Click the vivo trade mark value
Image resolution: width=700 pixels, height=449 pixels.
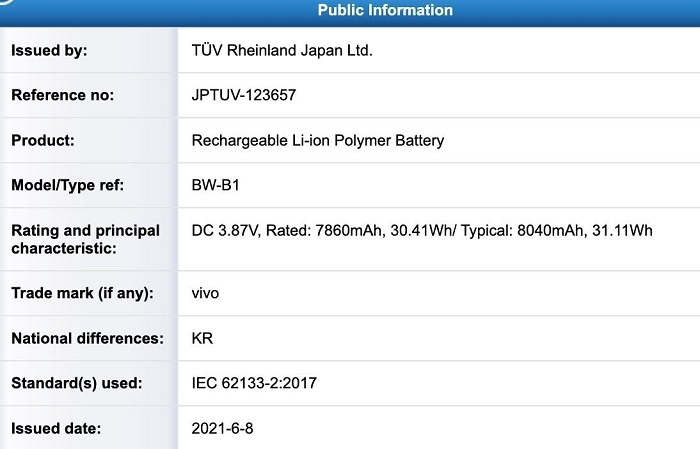205,293
